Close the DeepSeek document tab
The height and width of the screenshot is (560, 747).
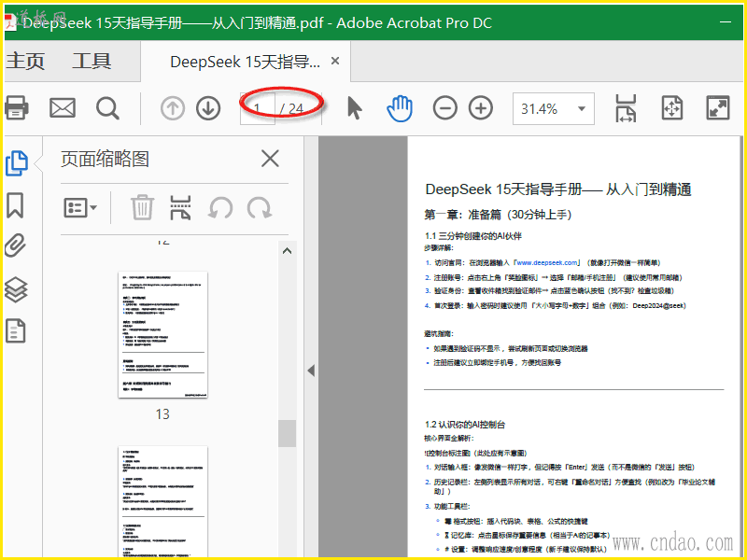pyautogui.click(x=335, y=61)
